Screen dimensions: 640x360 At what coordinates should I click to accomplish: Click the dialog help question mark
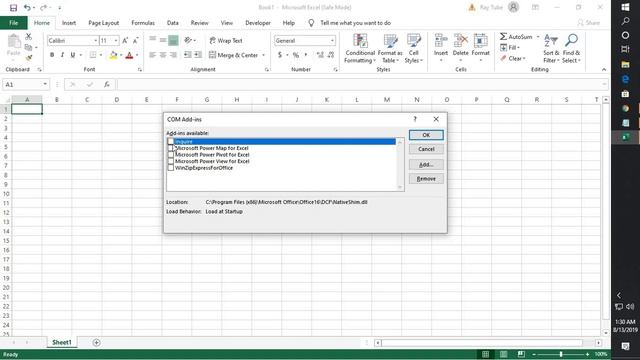pyautogui.click(x=415, y=119)
